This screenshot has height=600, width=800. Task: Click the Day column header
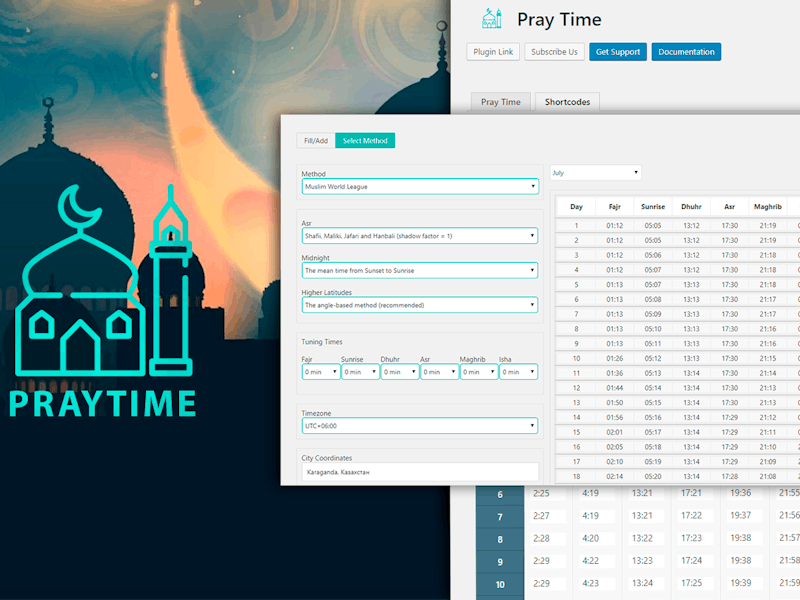(x=576, y=207)
